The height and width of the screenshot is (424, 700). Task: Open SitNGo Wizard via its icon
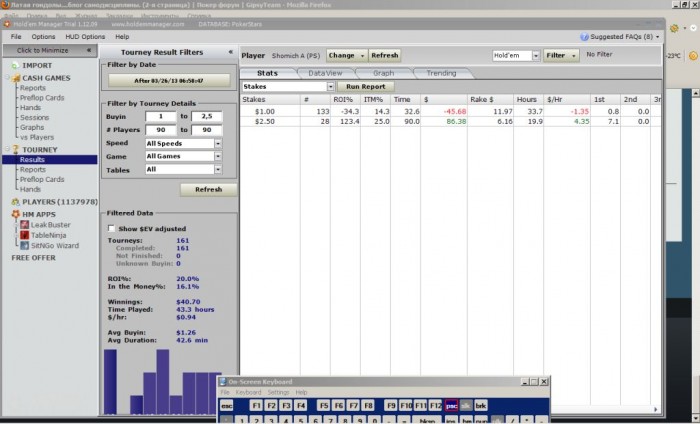point(25,245)
